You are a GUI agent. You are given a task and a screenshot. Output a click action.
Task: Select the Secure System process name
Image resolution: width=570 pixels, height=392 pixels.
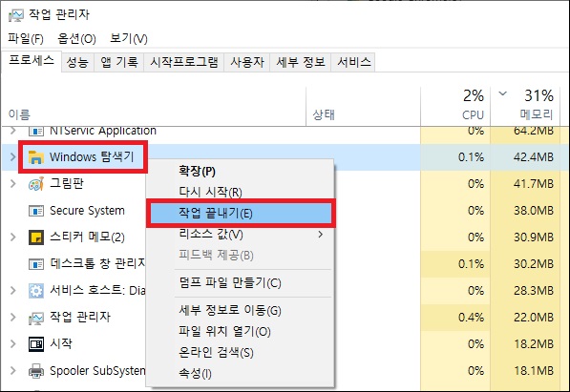[x=87, y=211]
